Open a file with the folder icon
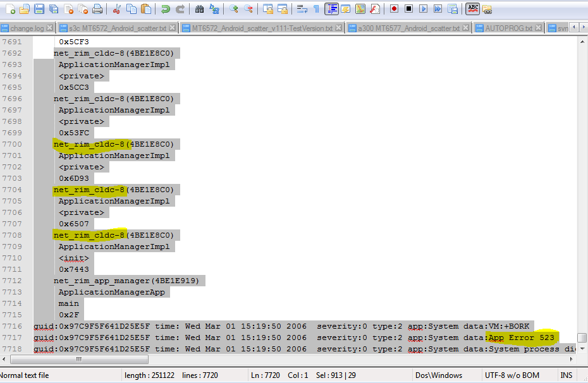 pos(25,9)
